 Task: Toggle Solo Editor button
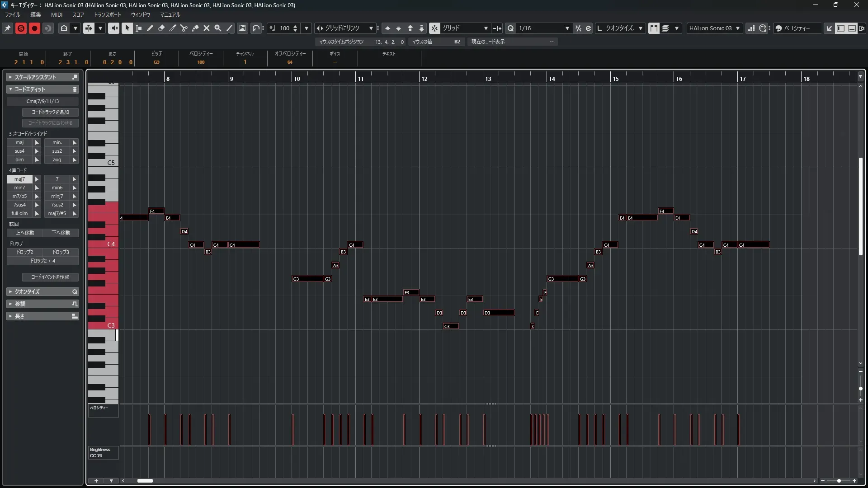point(21,28)
